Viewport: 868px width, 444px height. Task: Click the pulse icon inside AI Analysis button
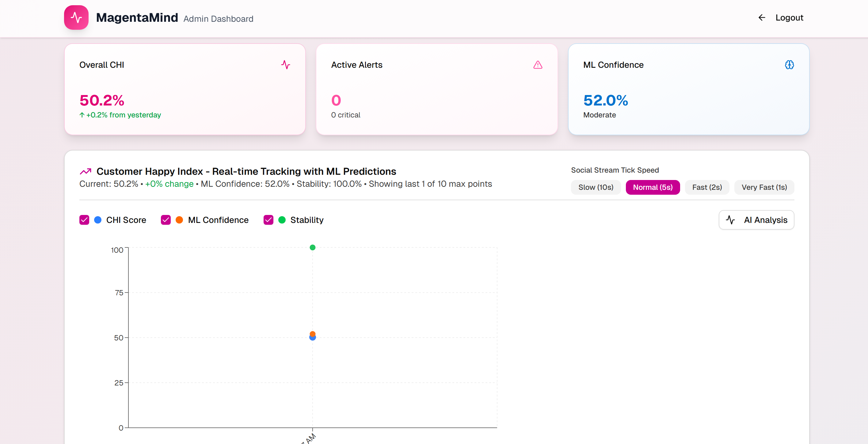(730, 220)
